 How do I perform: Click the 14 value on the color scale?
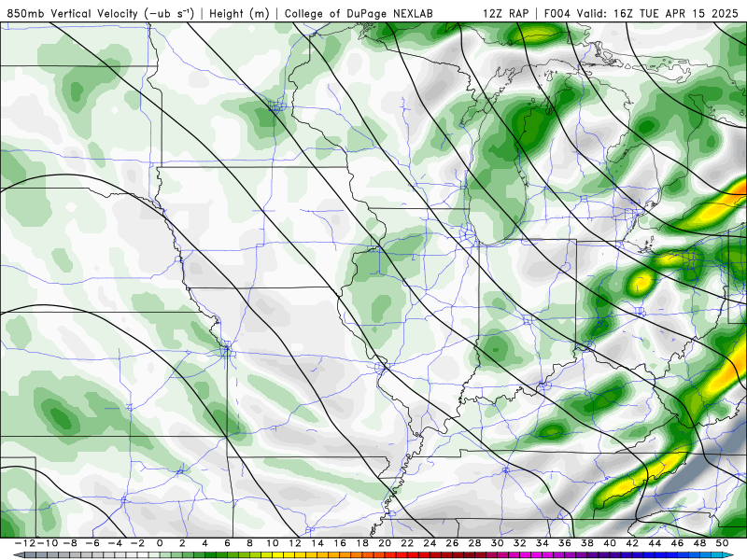point(317,543)
